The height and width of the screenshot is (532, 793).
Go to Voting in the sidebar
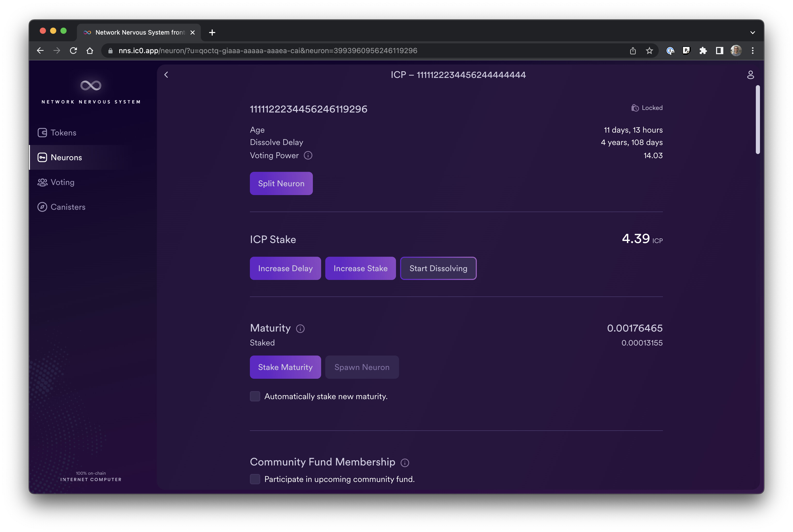(x=62, y=182)
